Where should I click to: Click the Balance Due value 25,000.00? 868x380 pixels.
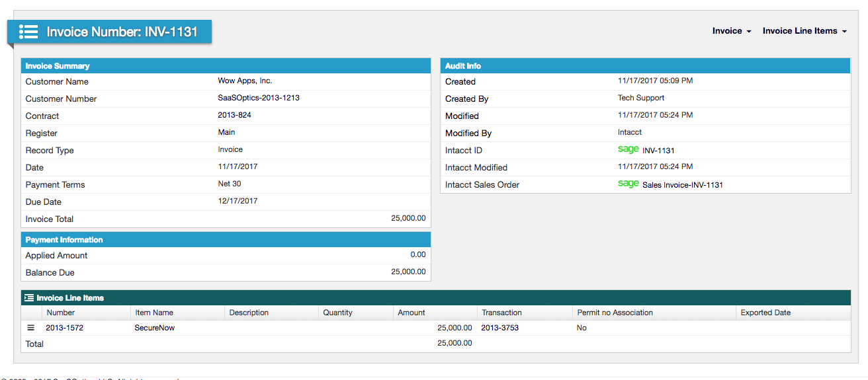point(408,272)
